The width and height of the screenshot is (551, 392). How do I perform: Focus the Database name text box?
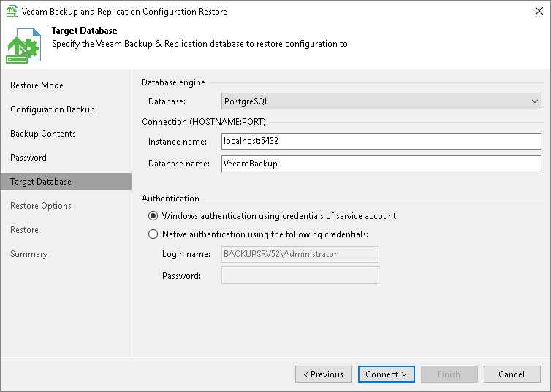click(381, 164)
